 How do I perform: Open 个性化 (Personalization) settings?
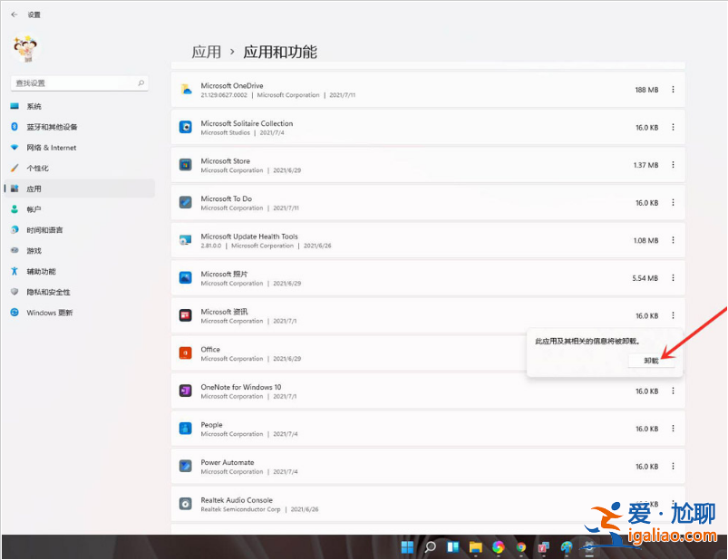point(41,168)
